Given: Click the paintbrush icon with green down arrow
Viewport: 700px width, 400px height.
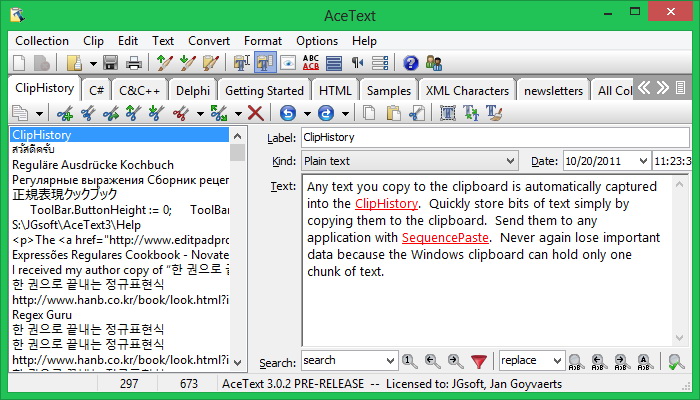Looking at the screenshot, I should coord(188,62).
